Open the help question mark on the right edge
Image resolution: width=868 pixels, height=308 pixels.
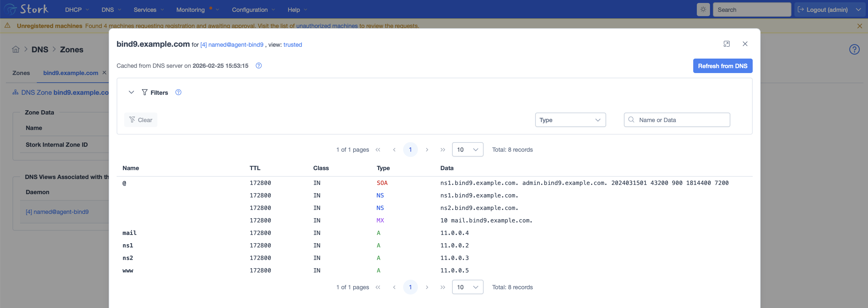point(855,49)
